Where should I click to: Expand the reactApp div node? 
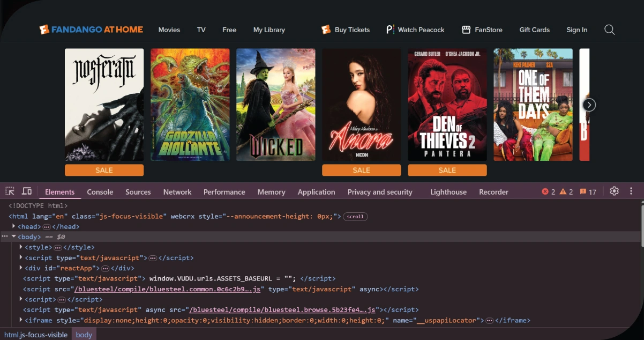tap(21, 268)
